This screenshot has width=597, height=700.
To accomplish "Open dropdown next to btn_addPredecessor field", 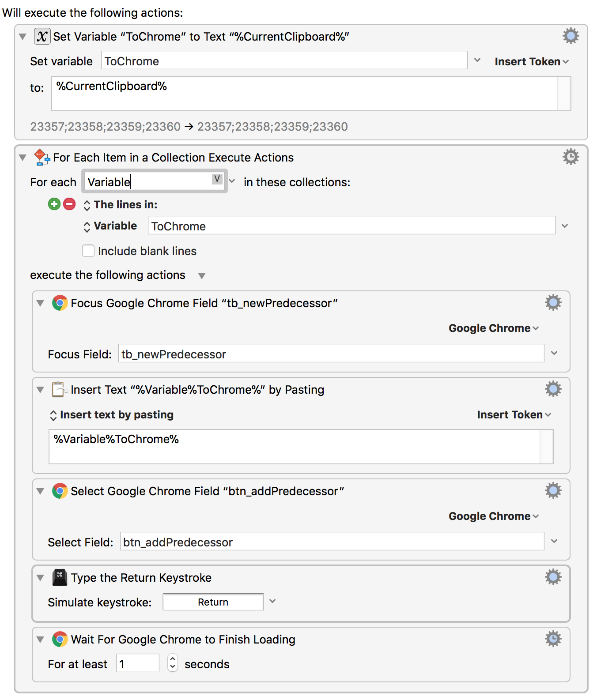I will (x=554, y=541).
